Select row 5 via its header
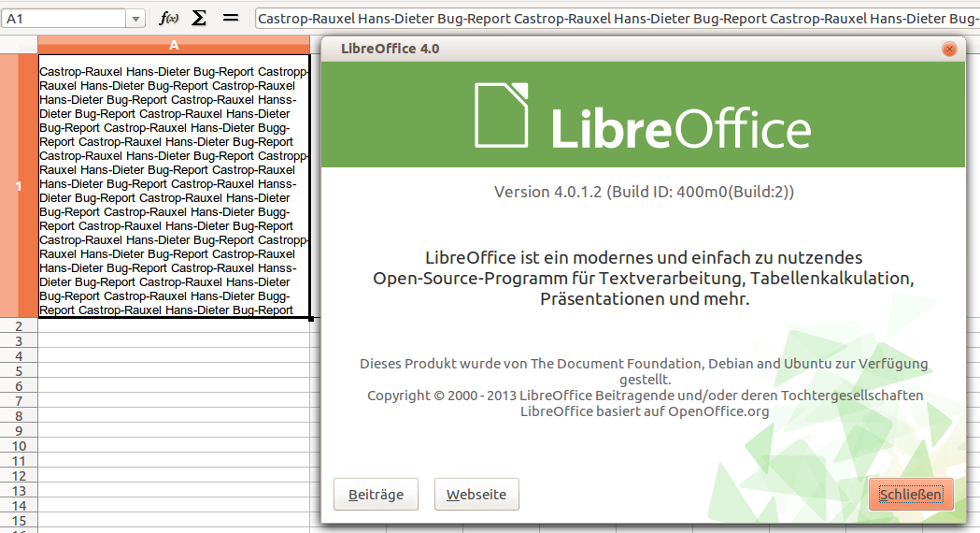The width and height of the screenshot is (980, 533). pos(19,371)
